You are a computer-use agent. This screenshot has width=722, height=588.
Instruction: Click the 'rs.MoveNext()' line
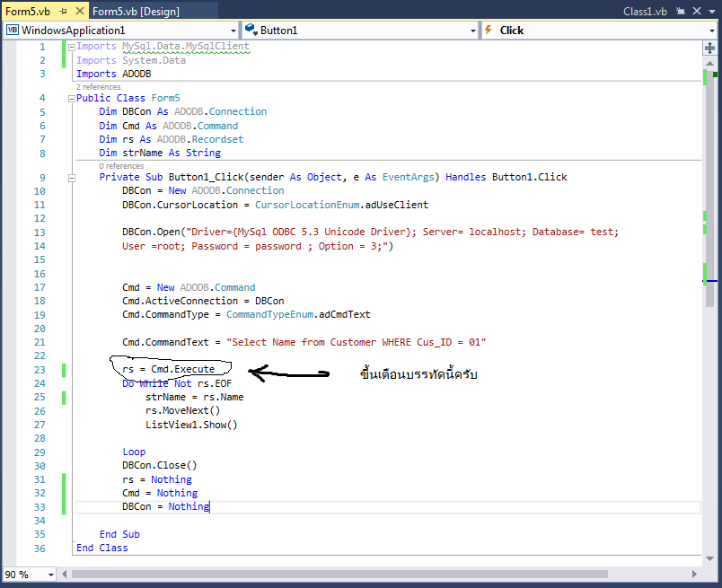[183, 411]
